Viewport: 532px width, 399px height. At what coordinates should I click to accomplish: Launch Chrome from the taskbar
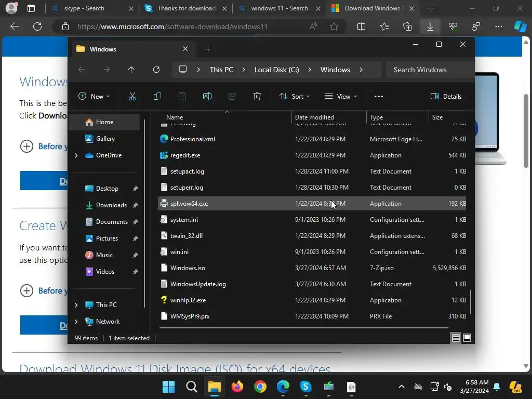(260, 387)
